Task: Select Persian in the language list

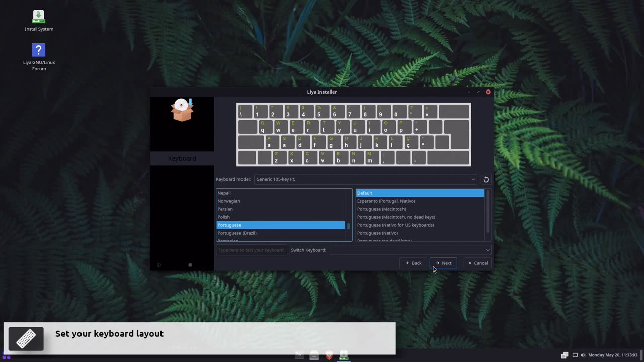Action: tap(281, 209)
